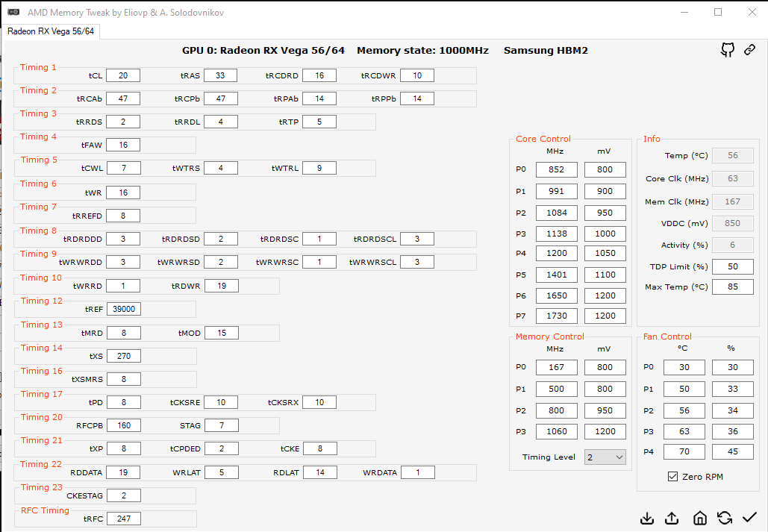Screen dimensions: 768x532
Task: Select the tCWL input box
Action: [x=124, y=168]
